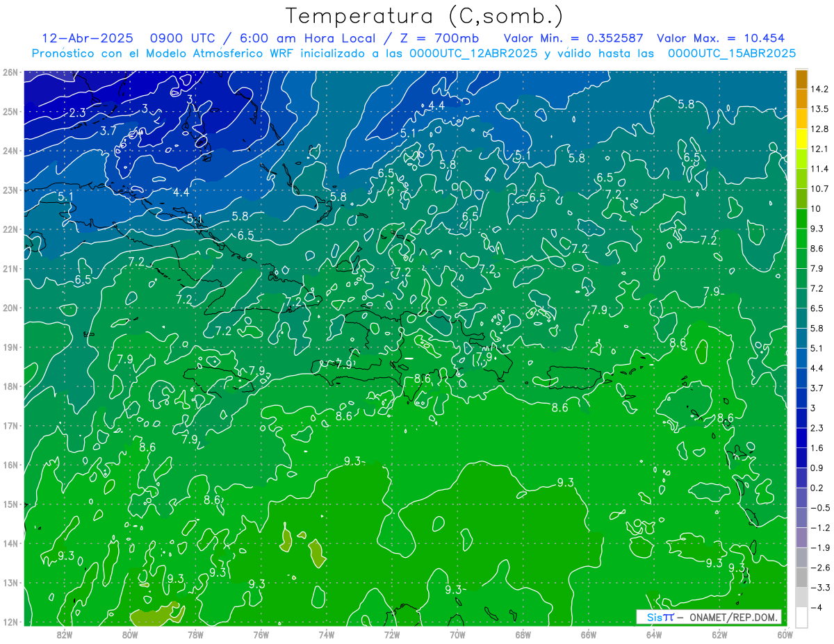Click the 'Sisπ – ONAMET/REP.DOM.' logo box
This screenshot has width=834, height=644.
coord(708,617)
